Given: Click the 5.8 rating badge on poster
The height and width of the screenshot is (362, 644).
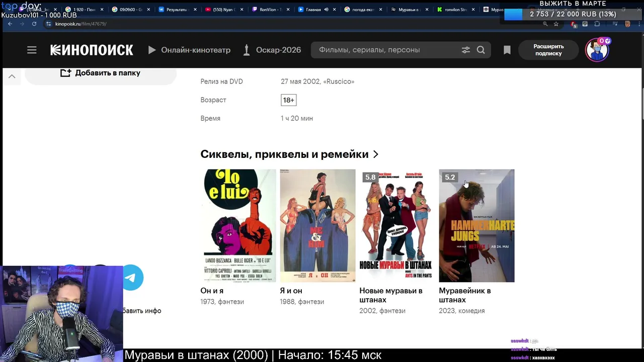Looking at the screenshot, I should coord(370,177).
